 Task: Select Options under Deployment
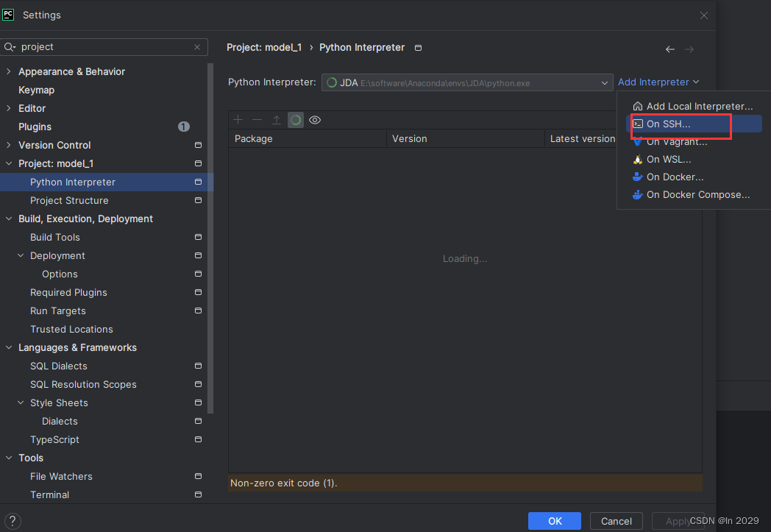60,274
